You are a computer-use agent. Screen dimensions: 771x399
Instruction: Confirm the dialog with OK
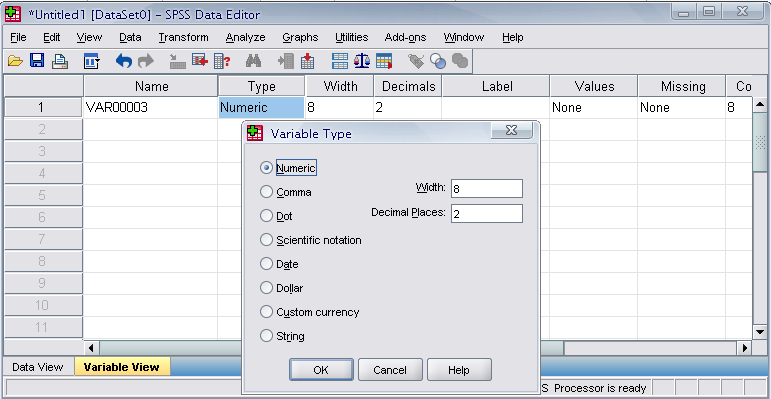coord(321,370)
